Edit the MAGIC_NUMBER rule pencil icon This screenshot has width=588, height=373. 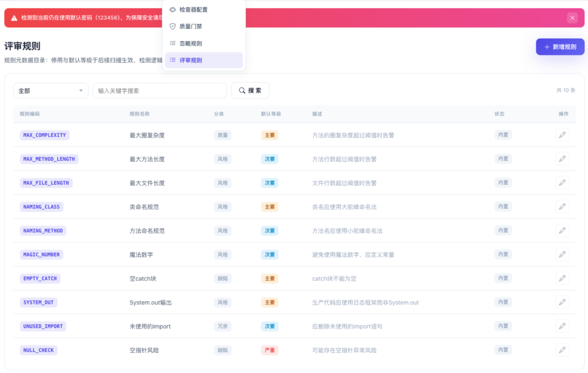click(x=562, y=254)
